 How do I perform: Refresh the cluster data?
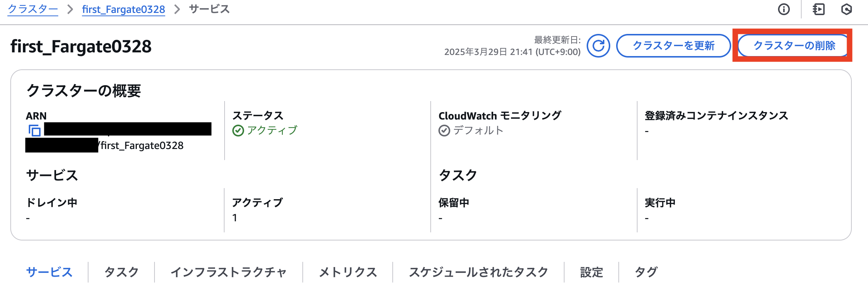(598, 46)
